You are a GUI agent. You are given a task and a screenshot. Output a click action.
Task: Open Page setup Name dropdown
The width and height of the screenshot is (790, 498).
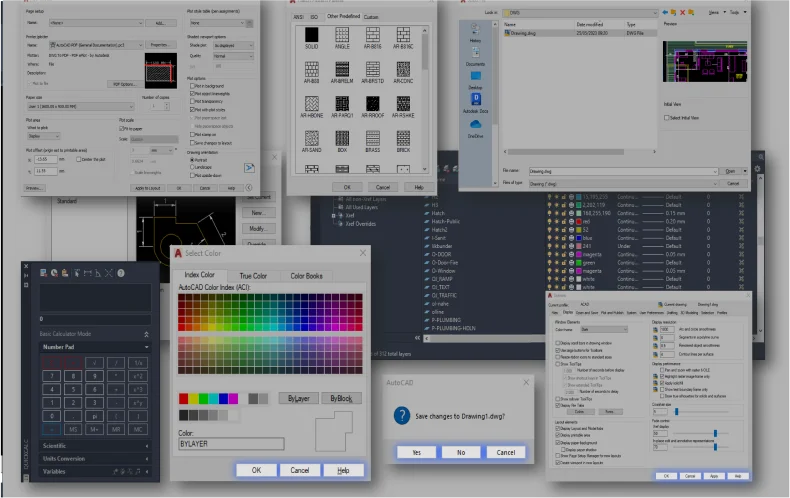(x=96, y=23)
